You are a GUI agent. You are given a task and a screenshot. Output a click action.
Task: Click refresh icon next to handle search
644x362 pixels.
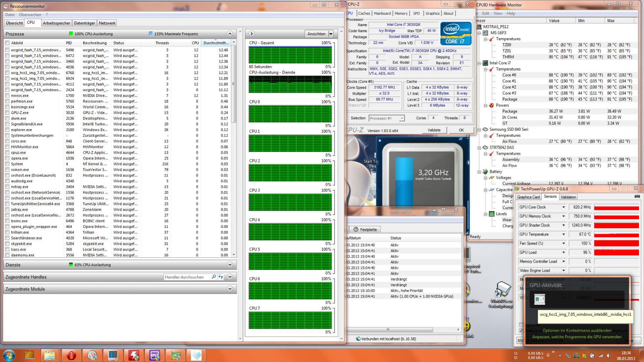[x=221, y=277]
